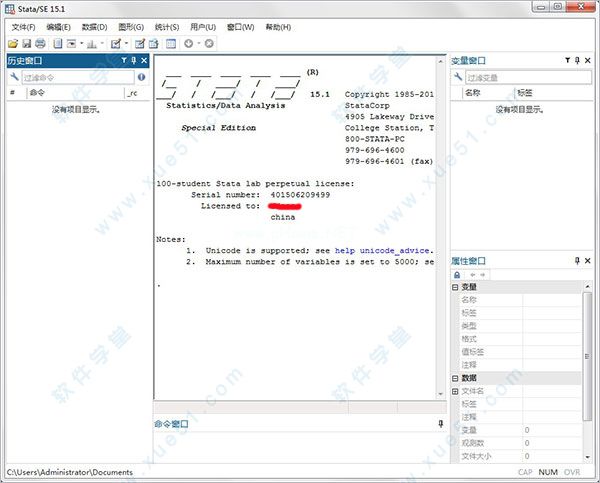Open the 编辑(E) menu
The height and width of the screenshot is (483, 600).
pos(59,27)
